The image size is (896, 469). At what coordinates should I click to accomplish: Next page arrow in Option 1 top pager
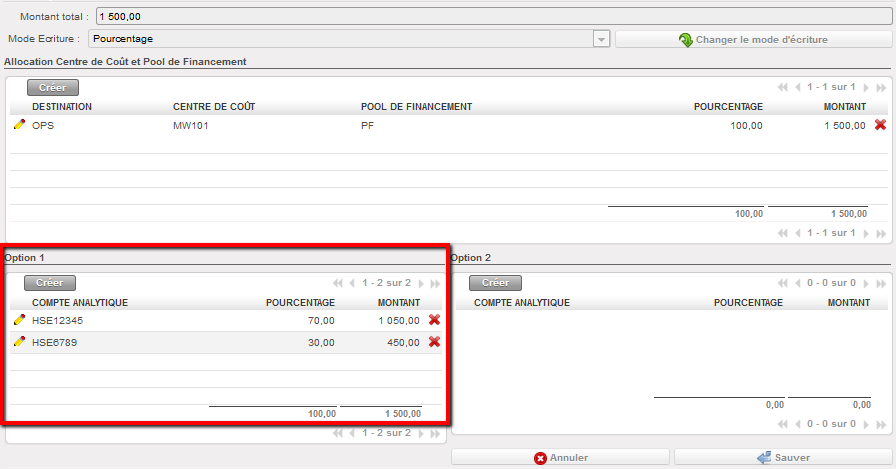(421, 283)
